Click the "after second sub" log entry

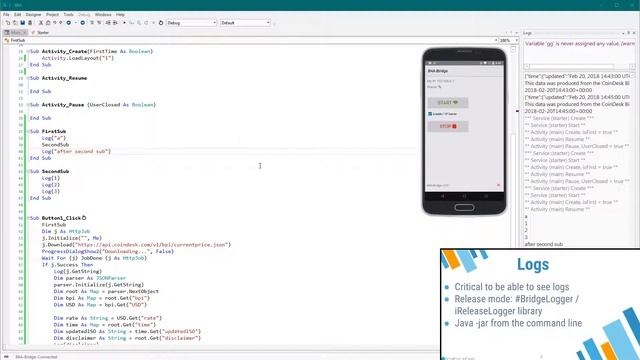(x=543, y=244)
